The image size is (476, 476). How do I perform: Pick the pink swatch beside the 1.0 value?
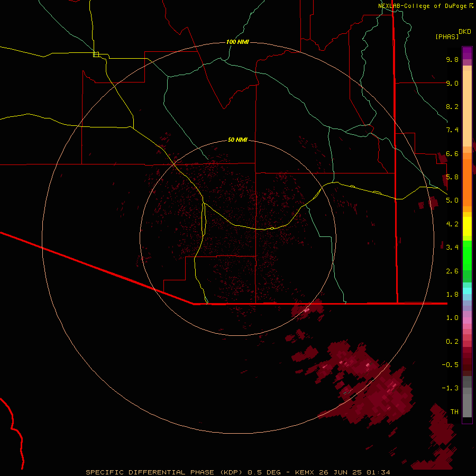(x=467, y=321)
